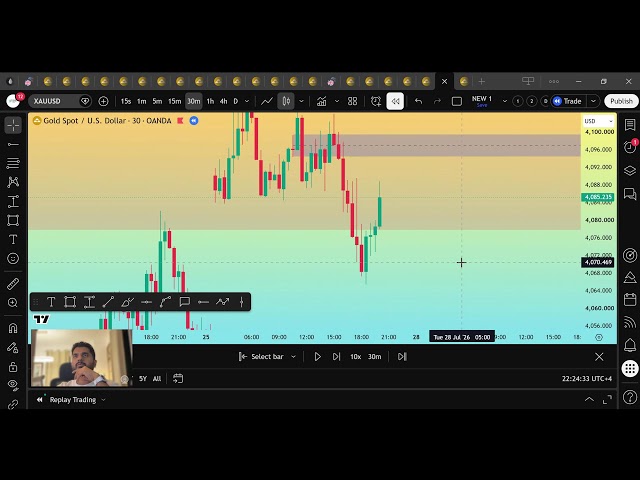The image size is (640, 480).
Task: Open the watchlist panel in right sidebar
Action: click(x=630, y=125)
